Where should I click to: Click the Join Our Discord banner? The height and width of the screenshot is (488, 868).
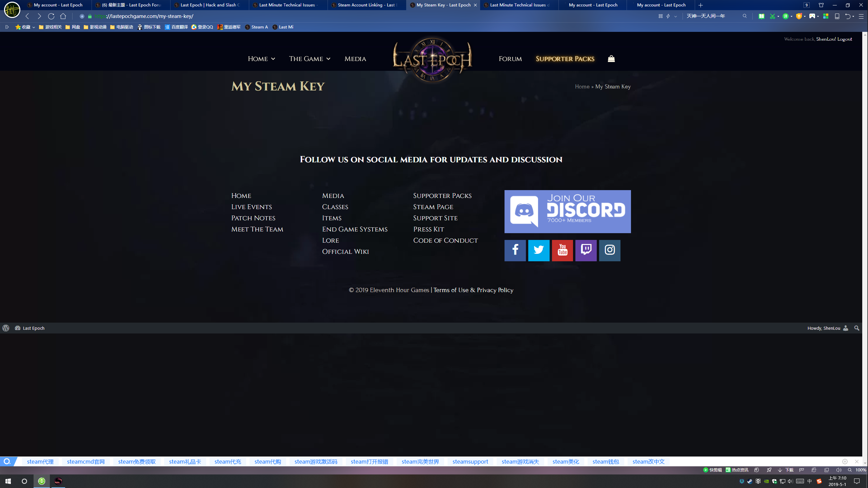568,211
